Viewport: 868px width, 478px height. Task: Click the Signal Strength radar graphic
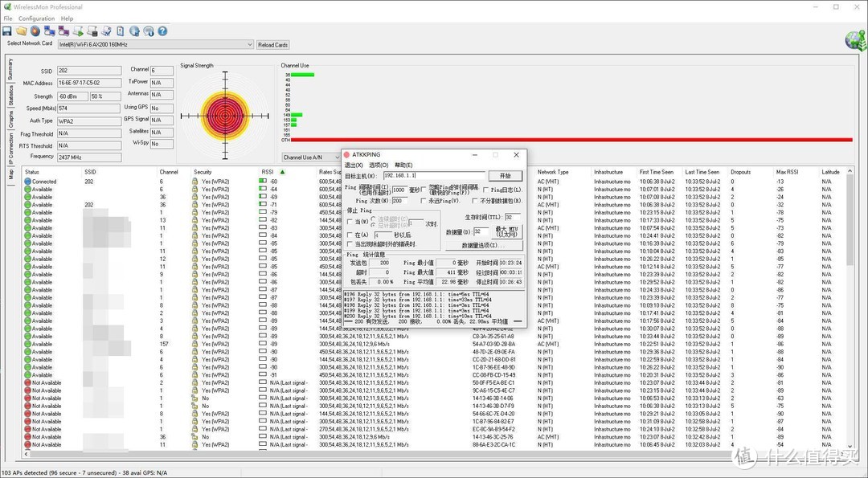click(225, 116)
